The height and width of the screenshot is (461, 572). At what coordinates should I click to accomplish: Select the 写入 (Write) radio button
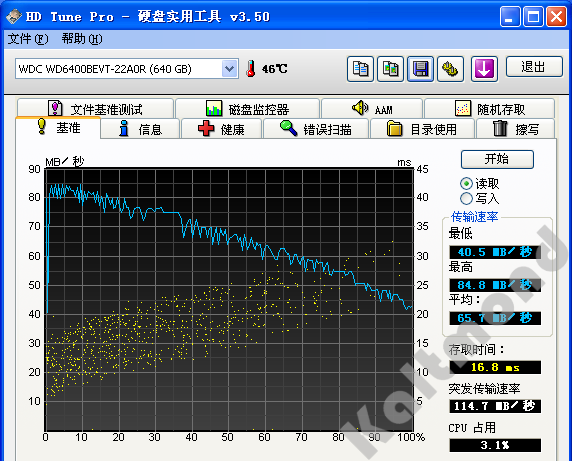[x=466, y=198]
